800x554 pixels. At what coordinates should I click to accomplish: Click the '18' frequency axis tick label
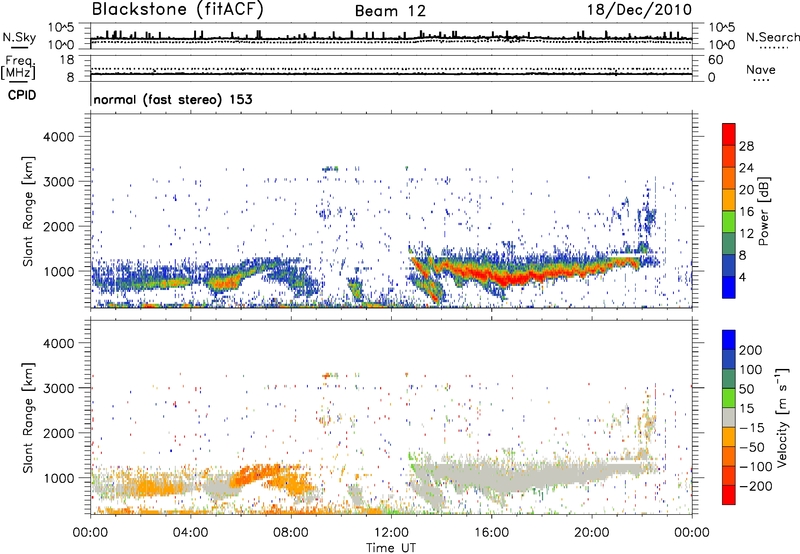[x=67, y=60]
